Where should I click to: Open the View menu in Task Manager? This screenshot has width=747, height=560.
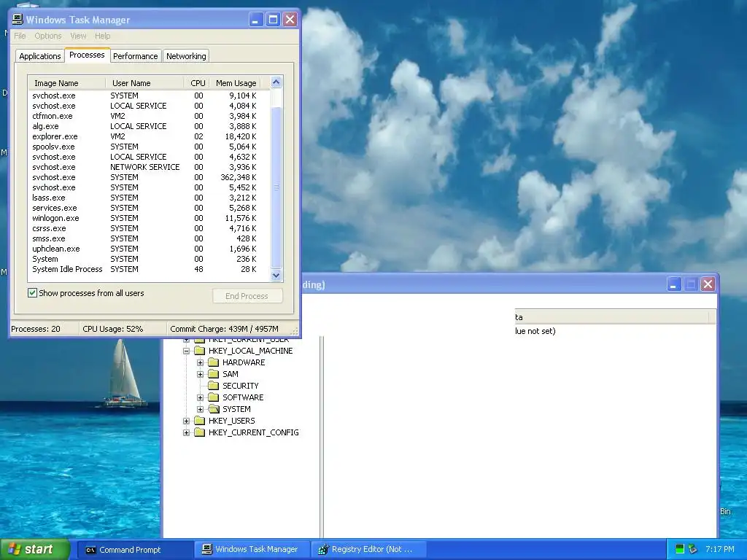click(78, 36)
